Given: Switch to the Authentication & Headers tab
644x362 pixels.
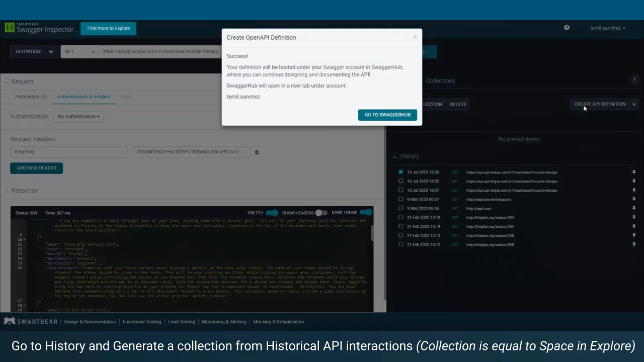Looking at the screenshot, I should click(x=84, y=97).
